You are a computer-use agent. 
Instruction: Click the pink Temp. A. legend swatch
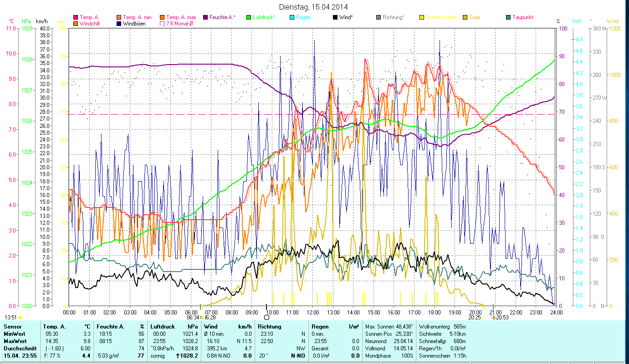(x=76, y=18)
